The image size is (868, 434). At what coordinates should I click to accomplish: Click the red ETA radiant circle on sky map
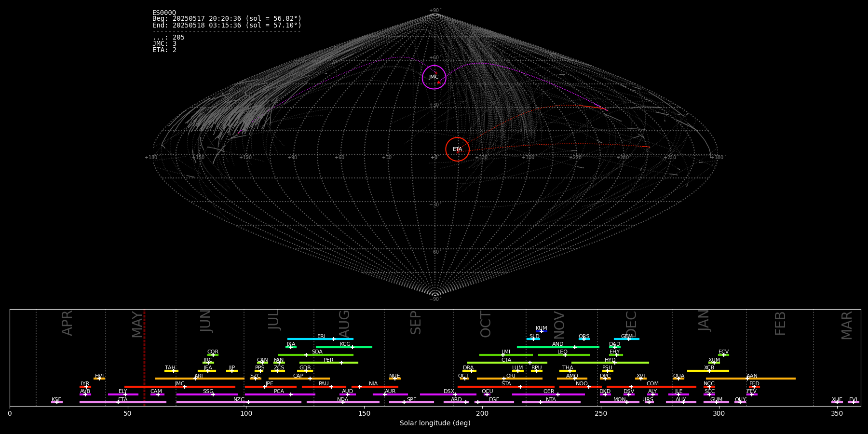click(x=458, y=149)
